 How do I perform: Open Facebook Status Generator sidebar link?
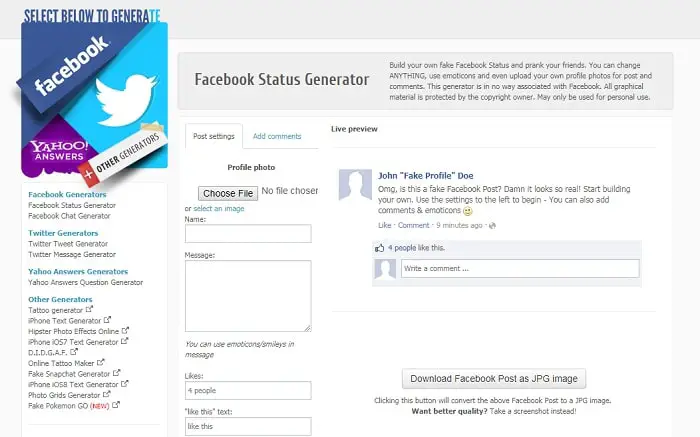pyautogui.click(x=72, y=205)
